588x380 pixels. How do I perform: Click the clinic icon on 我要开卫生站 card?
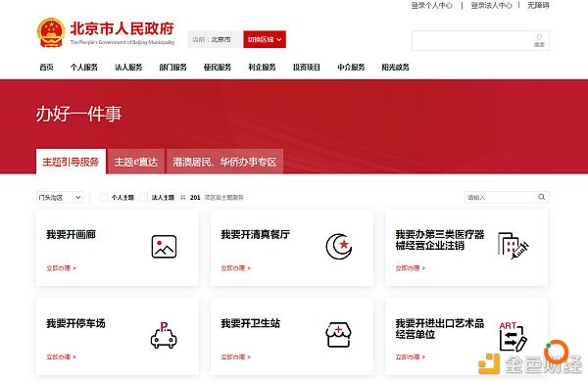click(x=339, y=335)
